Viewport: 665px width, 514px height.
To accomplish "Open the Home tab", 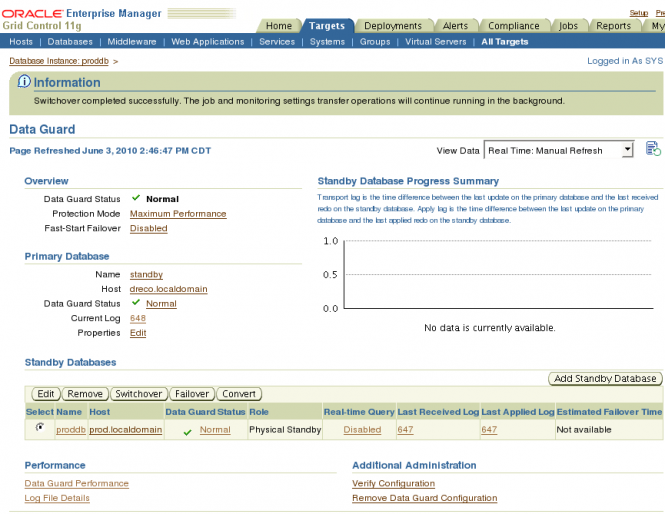I will (279, 26).
